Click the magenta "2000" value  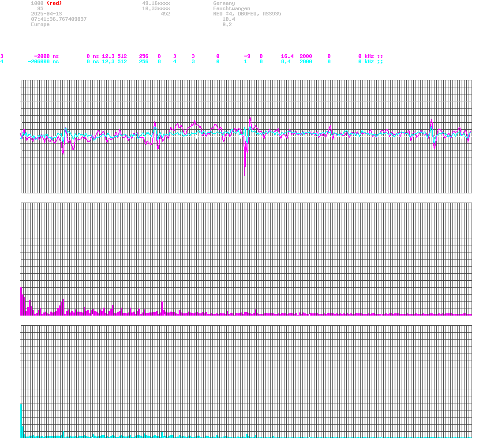click(x=306, y=56)
